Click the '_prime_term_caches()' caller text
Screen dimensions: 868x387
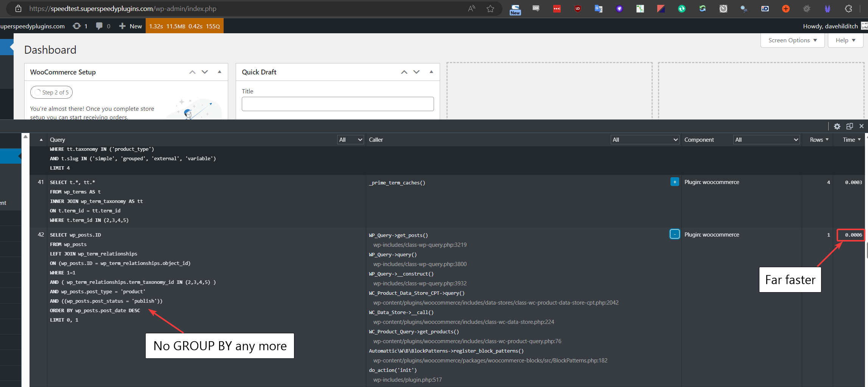tap(397, 183)
